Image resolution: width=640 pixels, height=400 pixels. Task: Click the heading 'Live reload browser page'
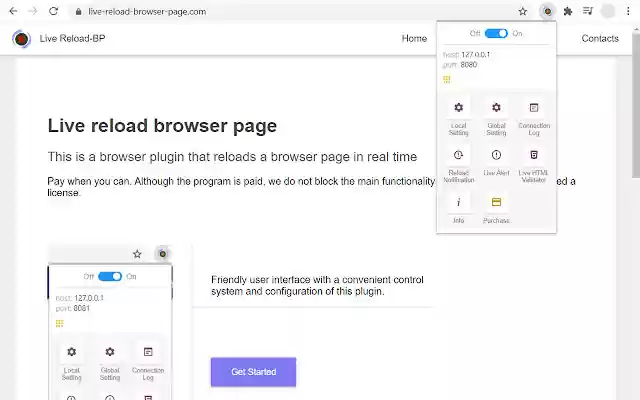pyautogui.click(x=162, y=125)
